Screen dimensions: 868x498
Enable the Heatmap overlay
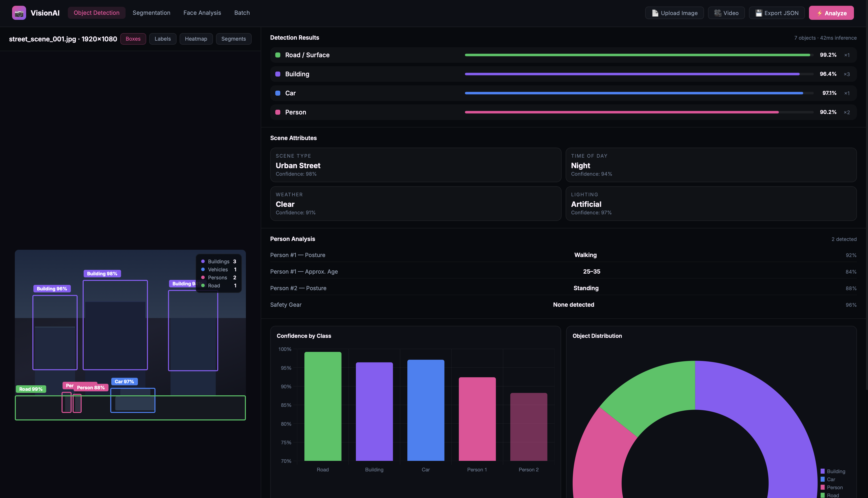click(x=196, y=39)
